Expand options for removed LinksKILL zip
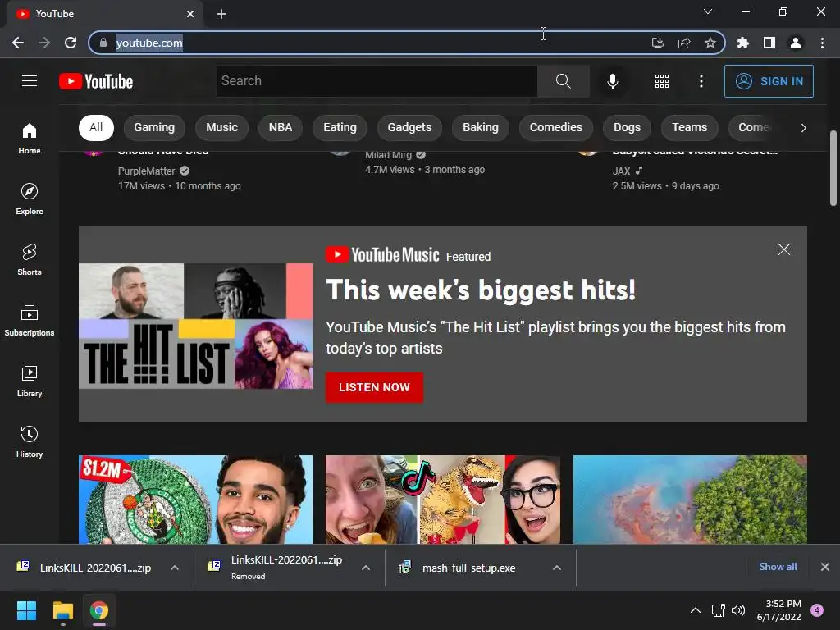This screenshot has height=630, width=840. [366, 568]
